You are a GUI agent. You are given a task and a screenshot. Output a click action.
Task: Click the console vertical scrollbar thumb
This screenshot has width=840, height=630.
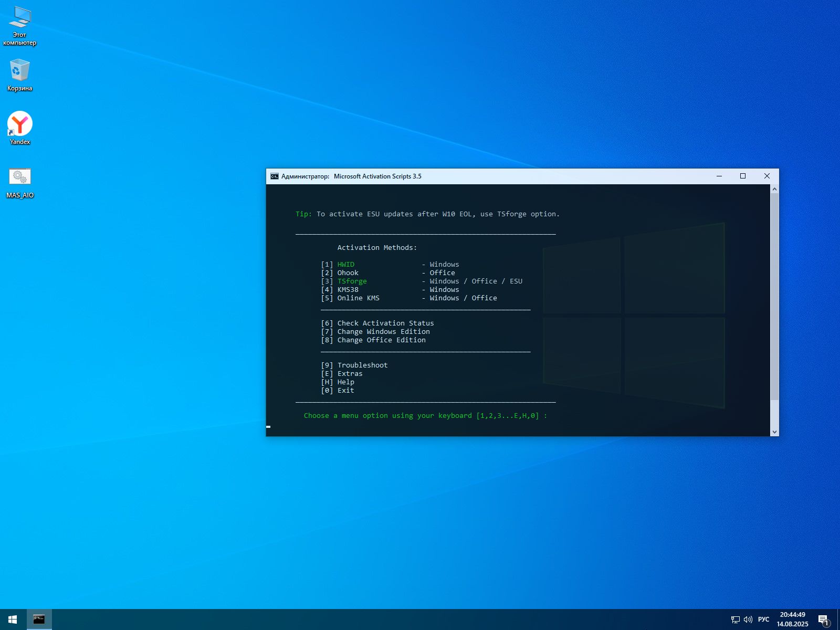tap(774, 296)
